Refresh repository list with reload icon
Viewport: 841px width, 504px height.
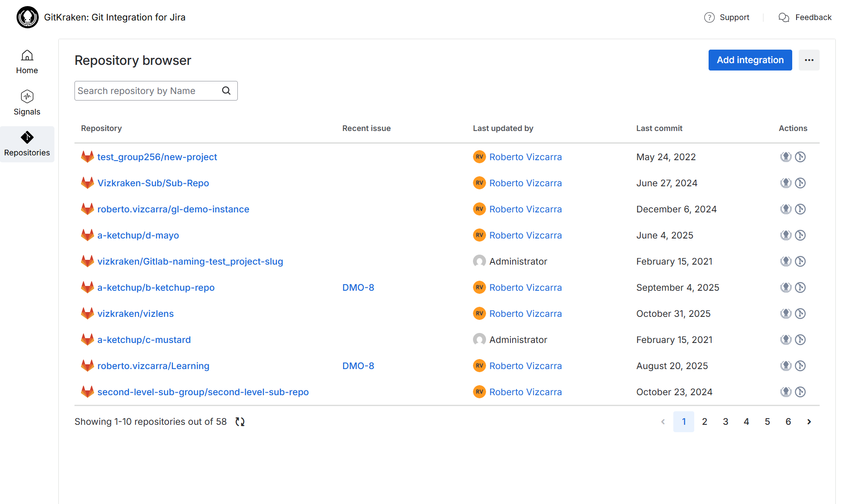(x=240, y=422)
